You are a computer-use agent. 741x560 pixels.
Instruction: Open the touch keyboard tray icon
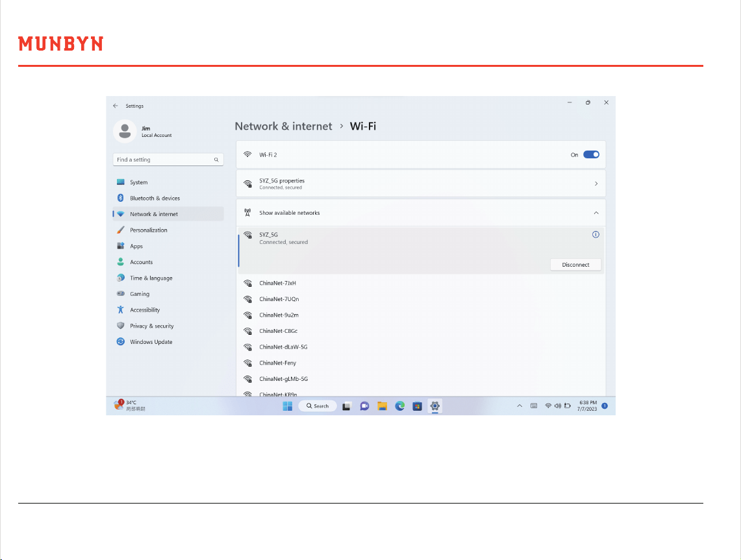tap(534, 406)
